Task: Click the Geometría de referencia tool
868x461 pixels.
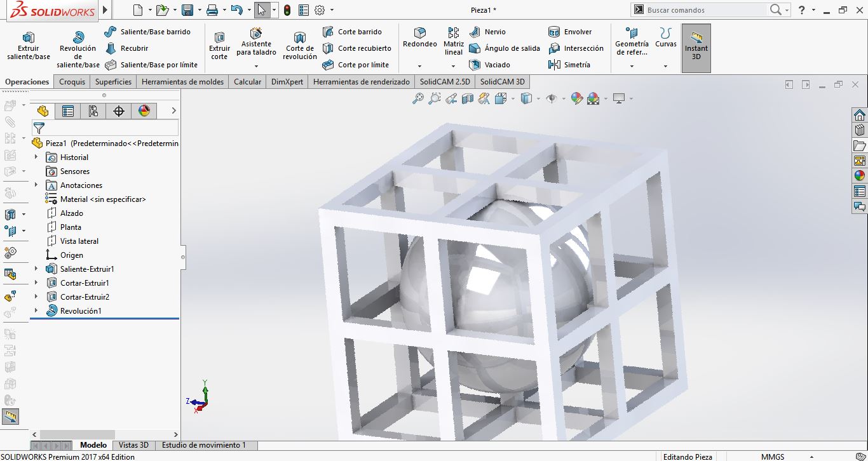Action: coord(632,41)
